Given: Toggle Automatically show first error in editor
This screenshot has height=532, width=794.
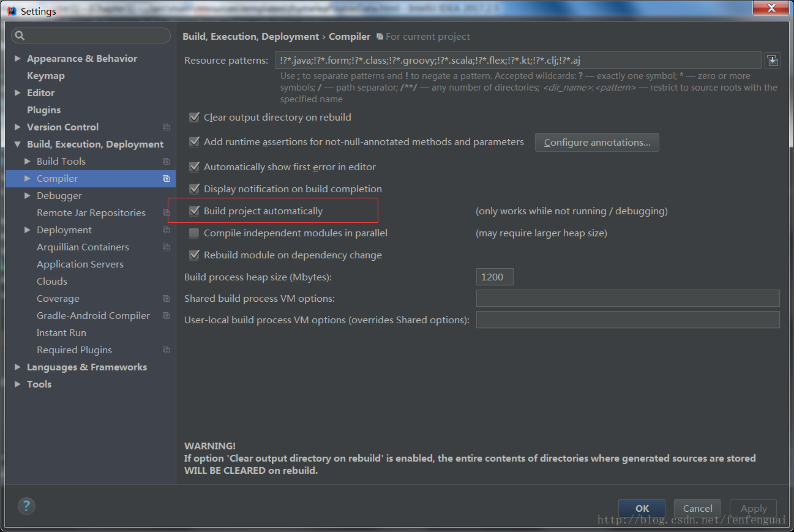Looking at the screenshot, I should point(194,167).
